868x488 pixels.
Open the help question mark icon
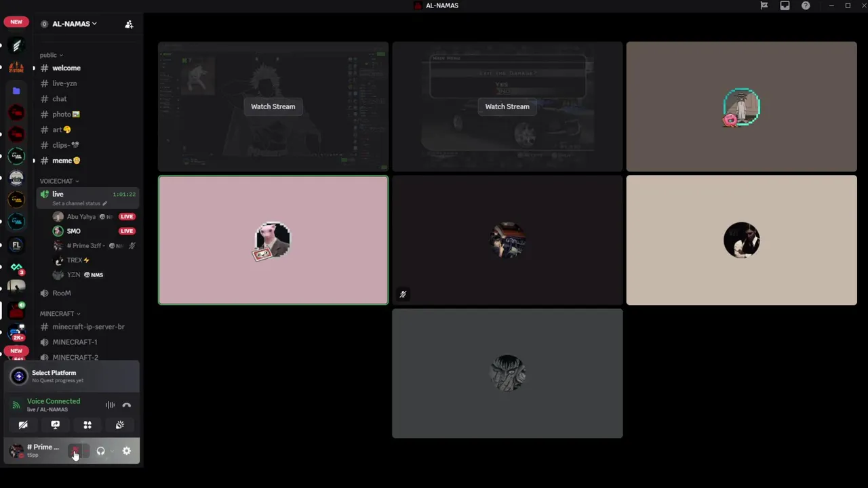tap(806, 5)
